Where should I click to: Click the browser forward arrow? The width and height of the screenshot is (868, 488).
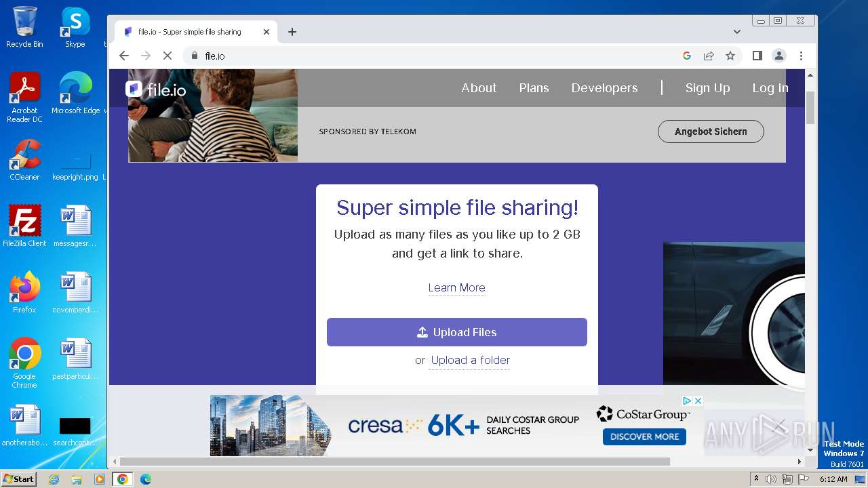145,56
